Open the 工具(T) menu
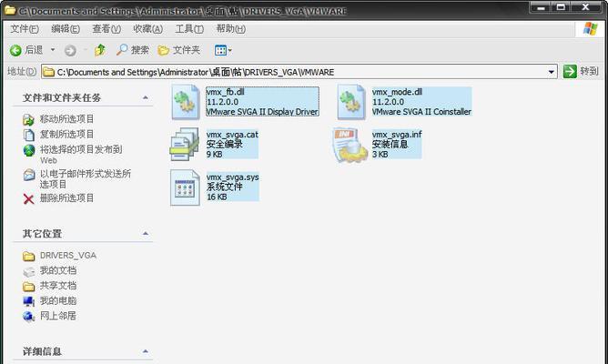608x364 pixels. click(x=189, y=29)
